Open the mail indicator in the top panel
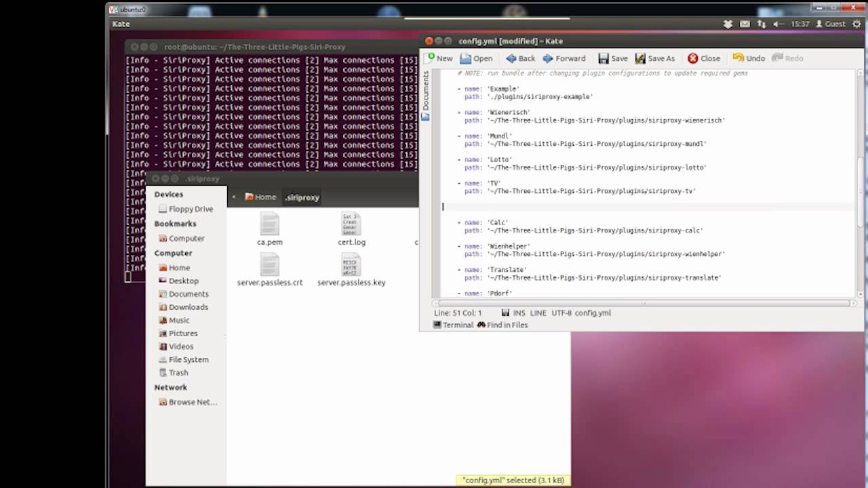The image size is (868, 488). pyautogui.click(x=745, y=24)
